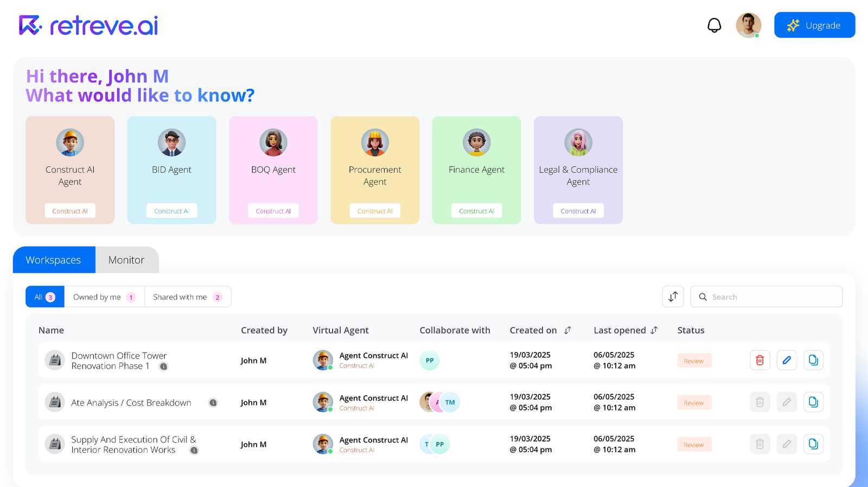
Task: Click Status column header
Action: pyautogui.click(x=691, y=330)
